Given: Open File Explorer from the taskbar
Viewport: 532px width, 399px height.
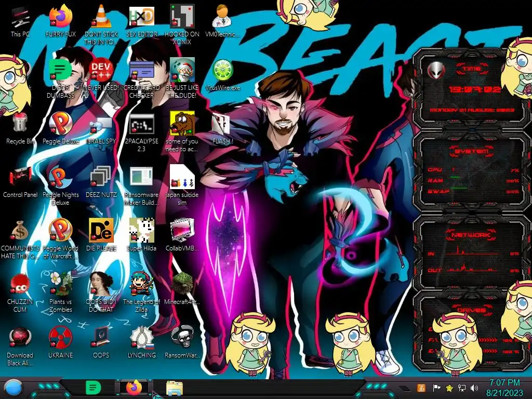Looking at the screenshot, I should (x=175, y=388).
